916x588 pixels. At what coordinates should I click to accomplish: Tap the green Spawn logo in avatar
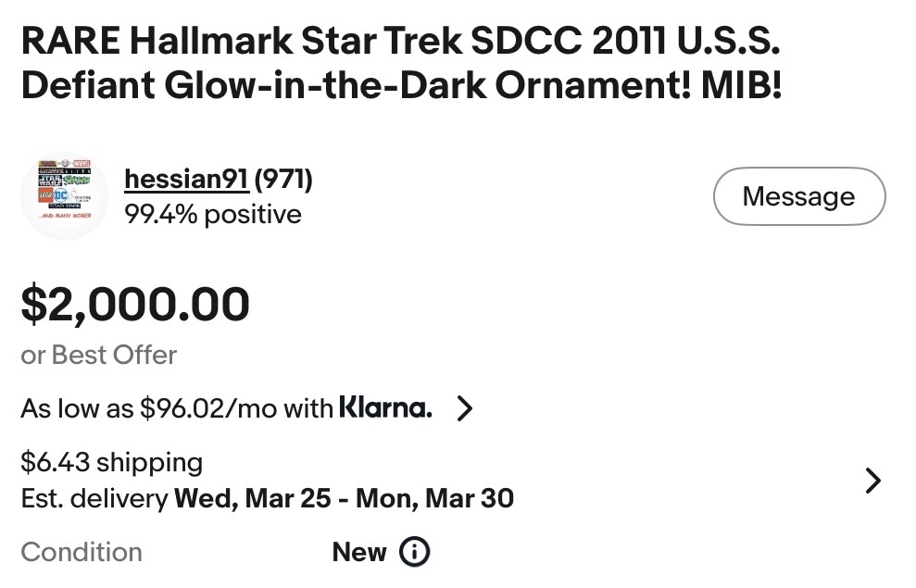pyautogui.click(x=76, y=181)
